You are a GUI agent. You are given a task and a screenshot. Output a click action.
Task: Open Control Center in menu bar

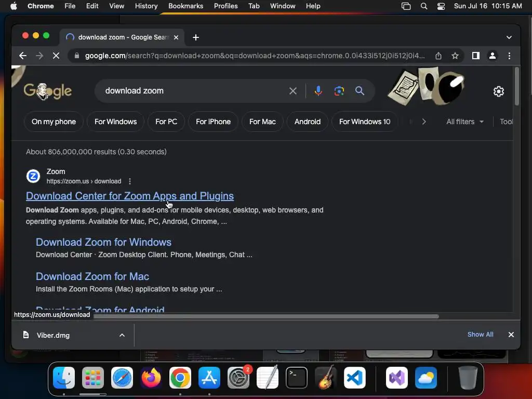(441, 6)
